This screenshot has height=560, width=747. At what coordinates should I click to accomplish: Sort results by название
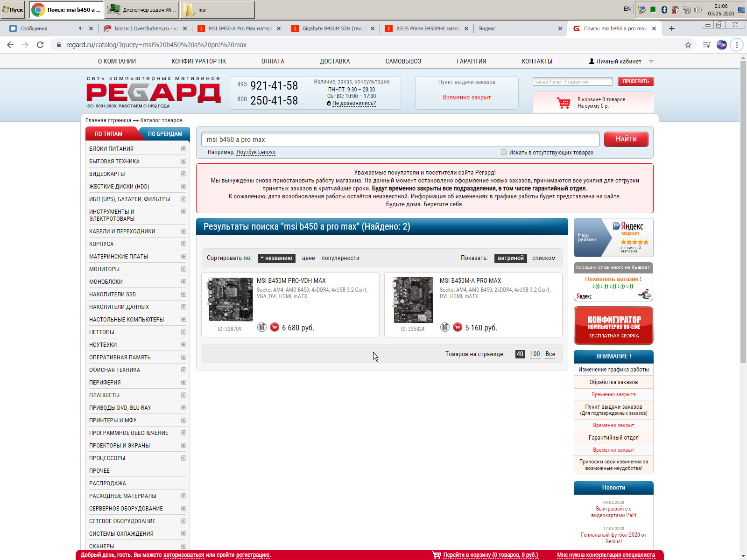(276, 258)
